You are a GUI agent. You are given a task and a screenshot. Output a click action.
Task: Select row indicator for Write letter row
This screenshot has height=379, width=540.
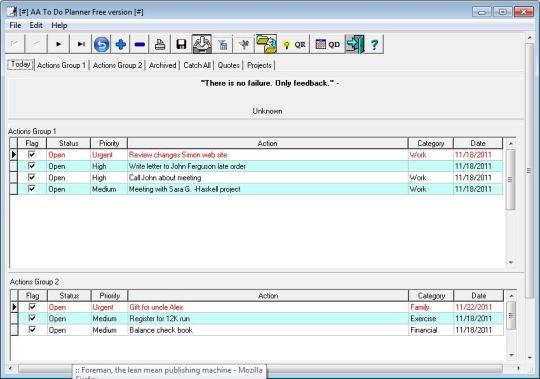13,166
